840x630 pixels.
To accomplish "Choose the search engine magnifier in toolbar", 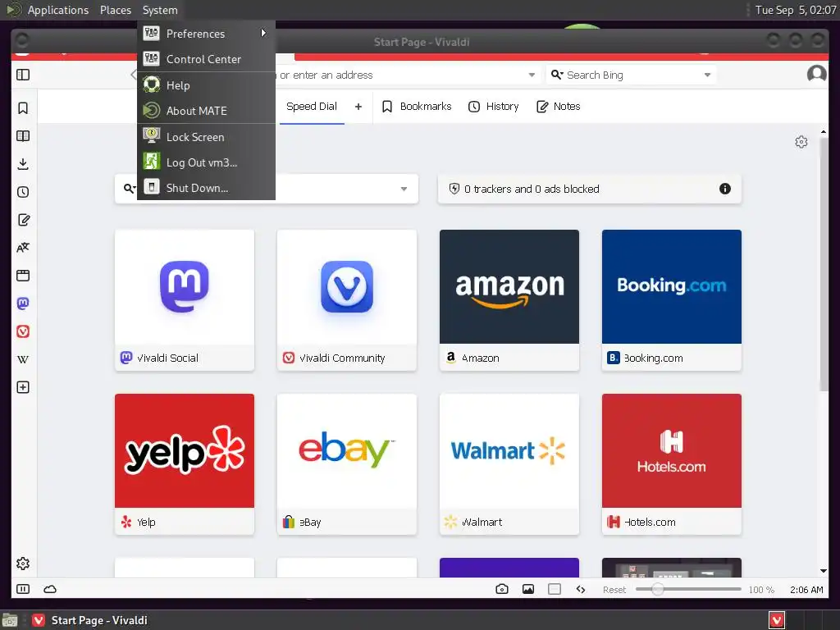I will [x=557, y=75].
